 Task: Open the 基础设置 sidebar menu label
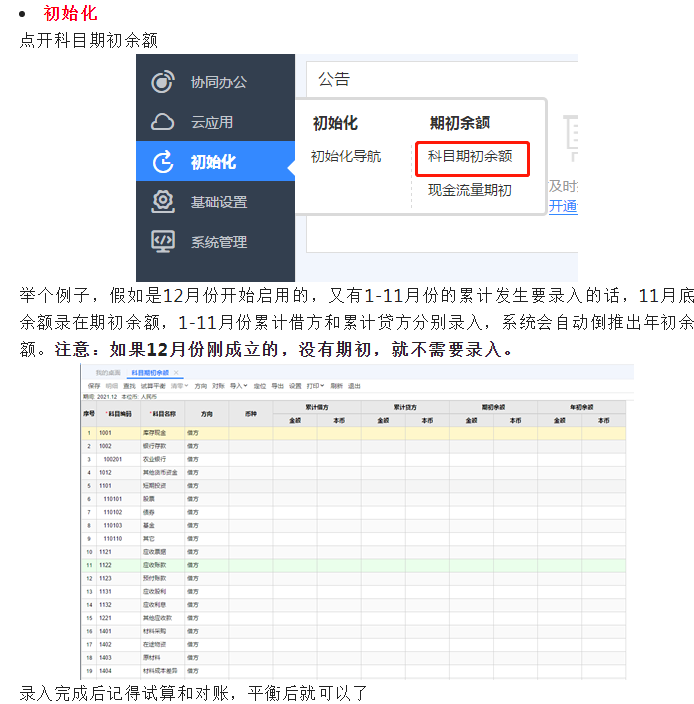tap(219, 202)
